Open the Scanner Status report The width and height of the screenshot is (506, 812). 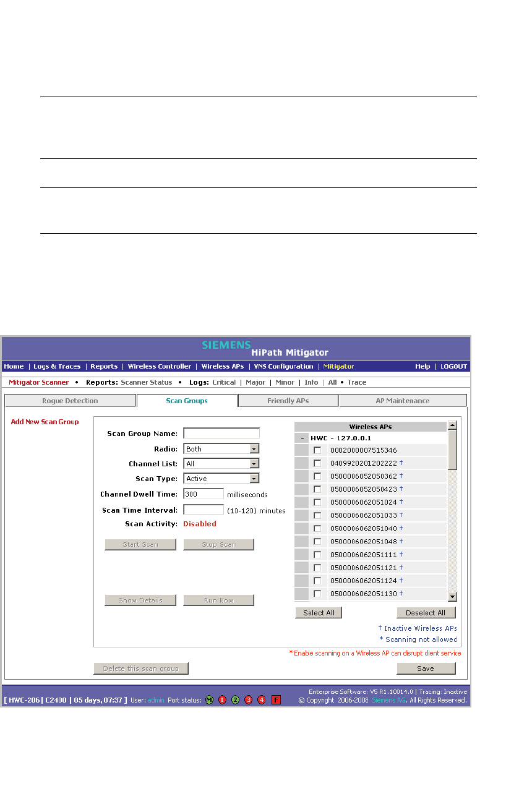point(146,382)
